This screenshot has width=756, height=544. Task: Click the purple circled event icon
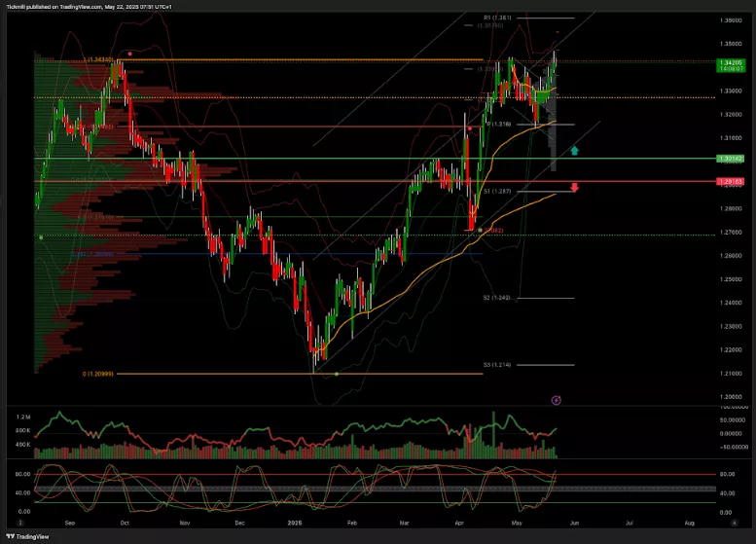click(x=556, y=399)
